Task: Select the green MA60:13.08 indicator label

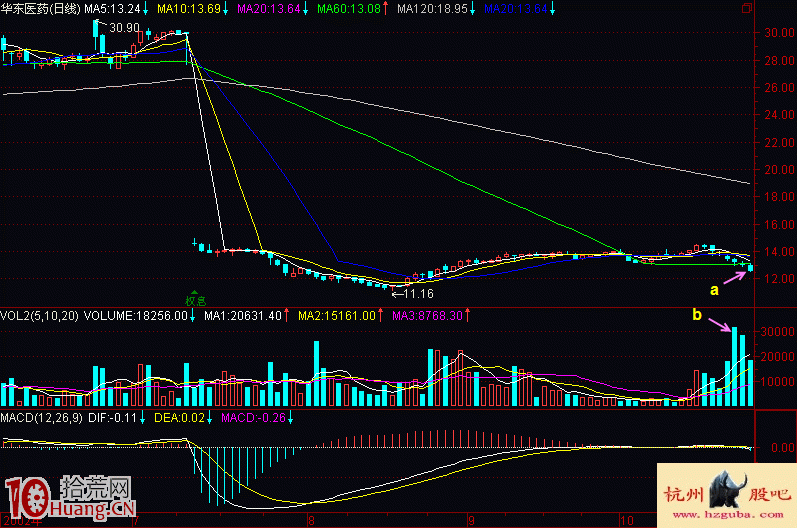Action: coord(349,9)
